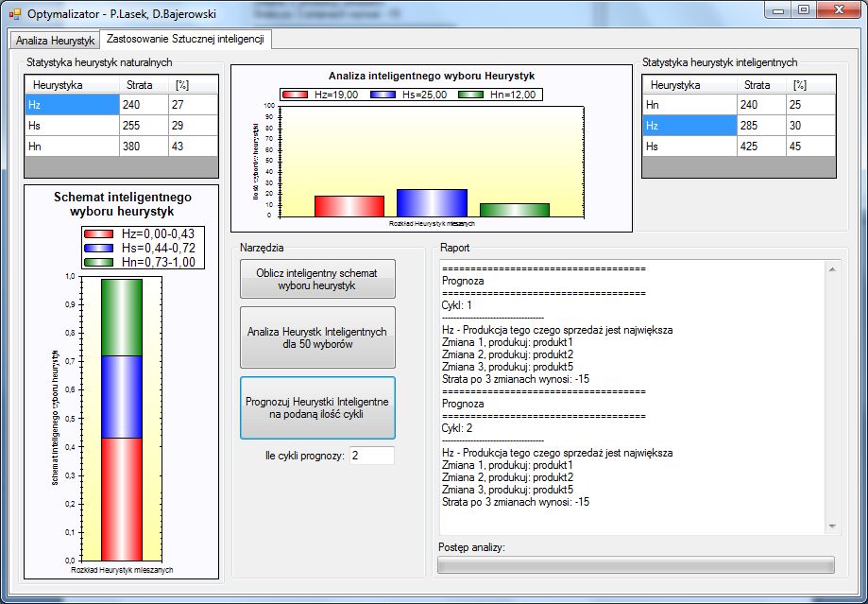Click chart title 'Analiza inteligentnego wyboru Heurystyk'

tap(432, 76)
